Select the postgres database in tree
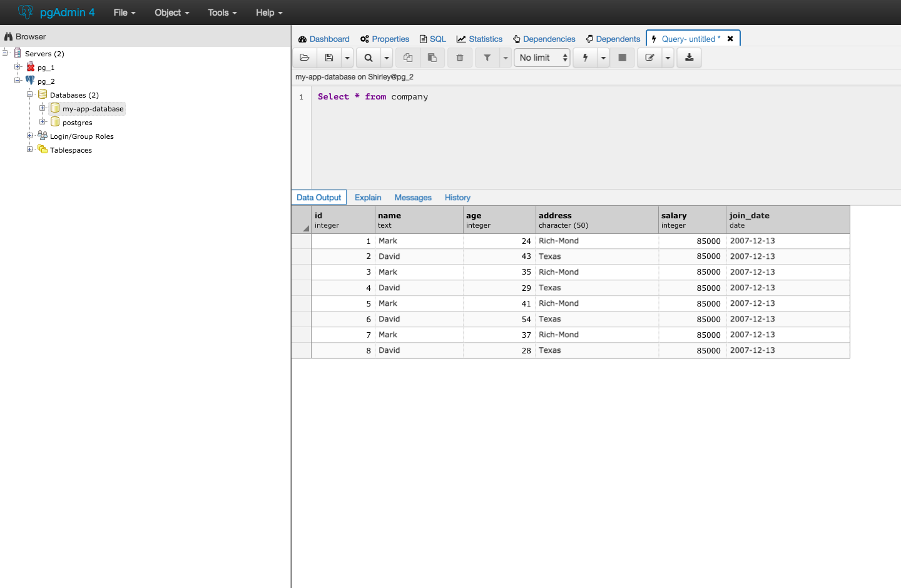Viewport: 901px width, 588px height. click(x=77, y=123)
